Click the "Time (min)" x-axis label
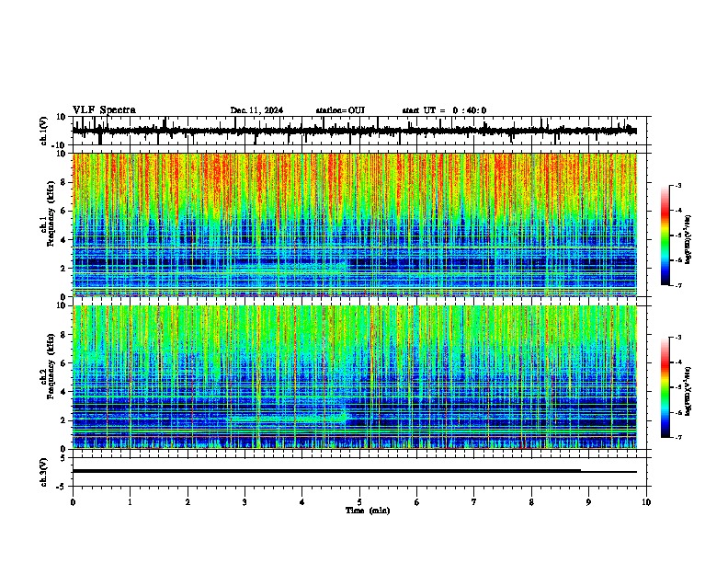This screenshot has height=563, width=728. coord(368,511)
